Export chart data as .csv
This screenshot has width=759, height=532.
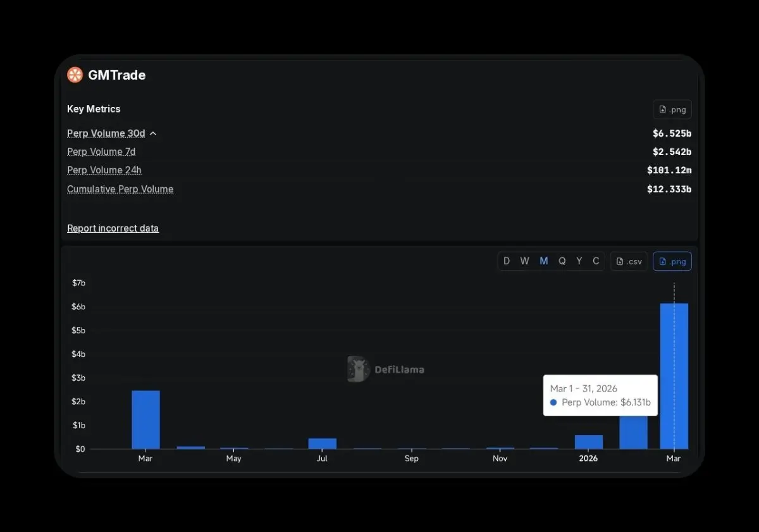coord(629,261)
